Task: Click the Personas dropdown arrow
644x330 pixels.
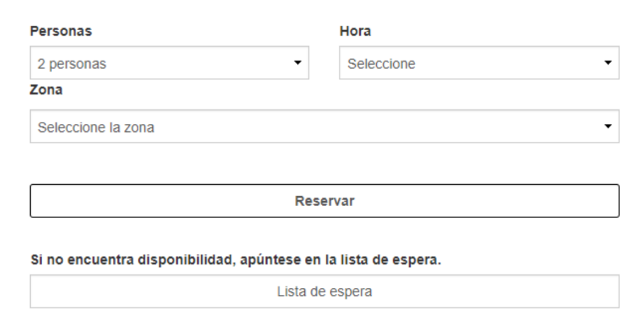Action: (298, 63)
